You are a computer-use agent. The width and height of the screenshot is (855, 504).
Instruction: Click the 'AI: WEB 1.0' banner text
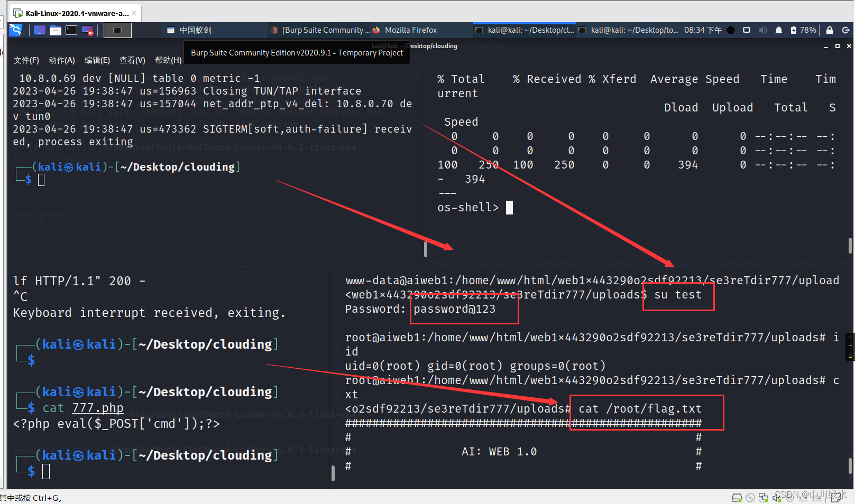pos(499,452)
